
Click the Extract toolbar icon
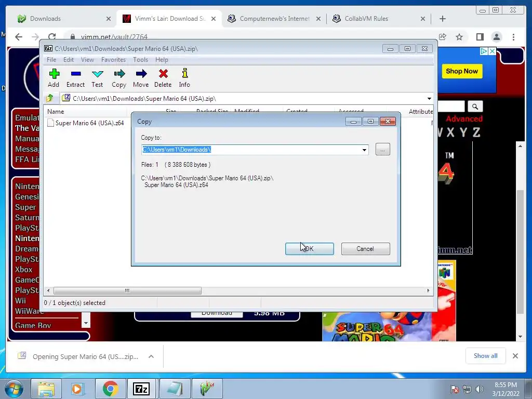(75, 78)
